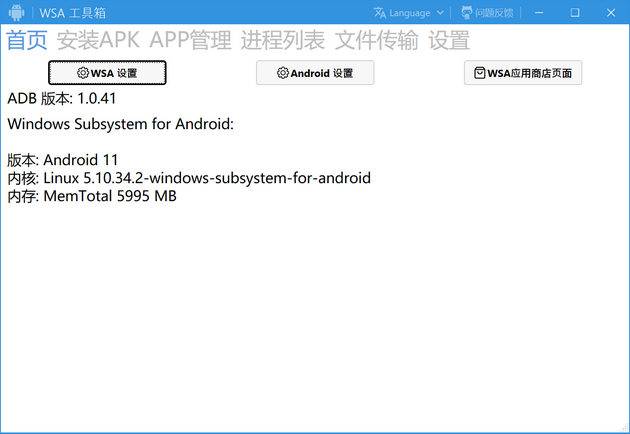Switch to the 安装APK tab
The width and height of the screenshot is (630, 434).
point(98,40)
